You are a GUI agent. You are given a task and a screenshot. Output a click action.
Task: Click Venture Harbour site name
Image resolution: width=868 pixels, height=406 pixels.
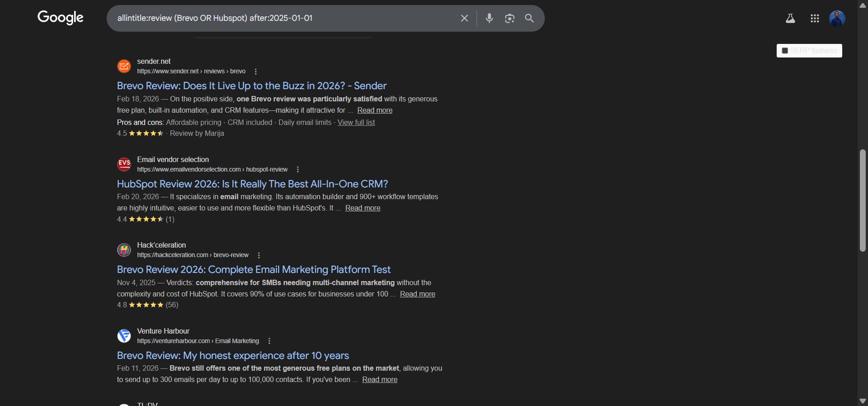[163, 331]
